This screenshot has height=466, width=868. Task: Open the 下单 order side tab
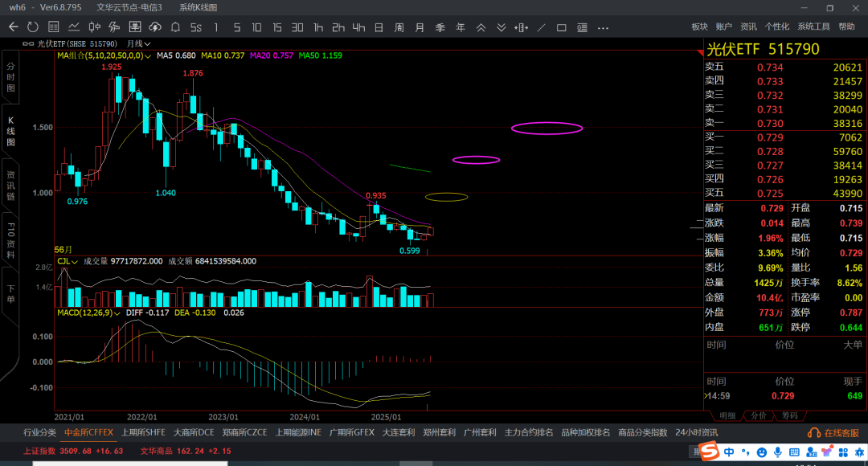tap(10, 294)
